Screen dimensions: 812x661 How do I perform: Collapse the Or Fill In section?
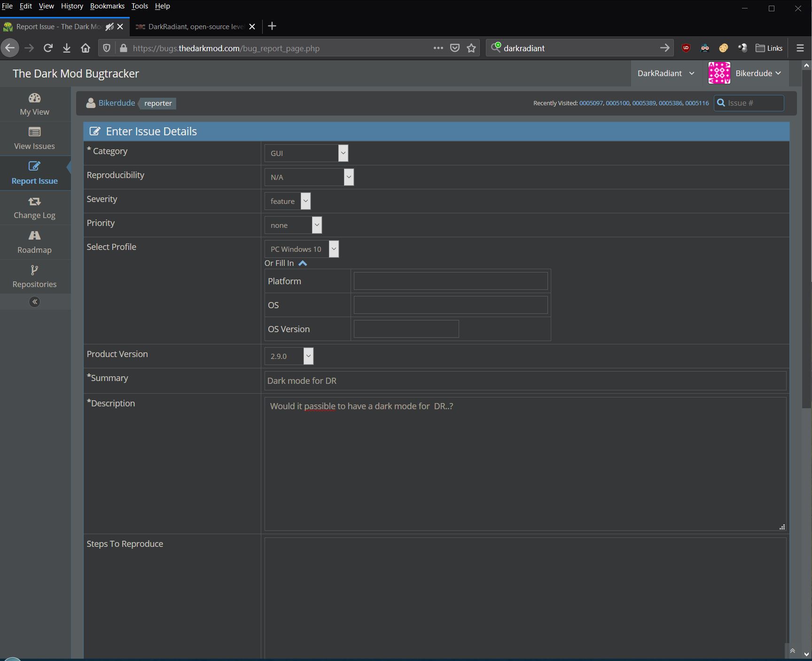tap(303, 263)
